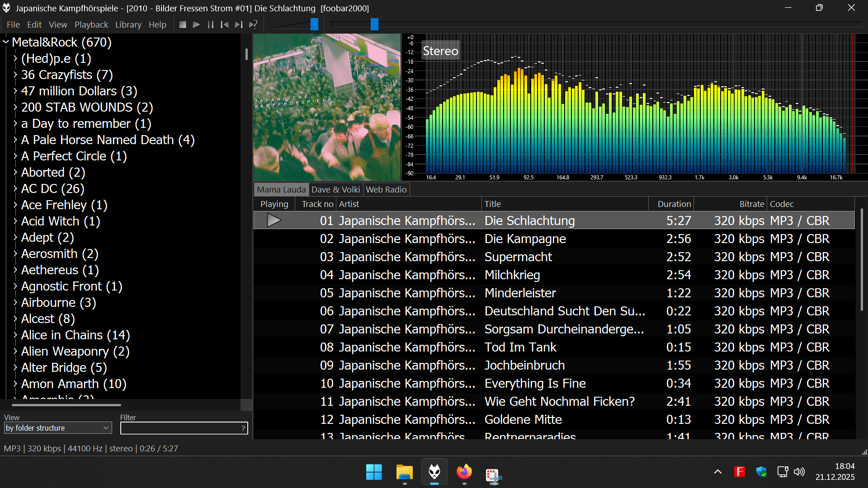Screen dimensions: 868x488
Task: Skip to next track button
Action: [239, 25]
